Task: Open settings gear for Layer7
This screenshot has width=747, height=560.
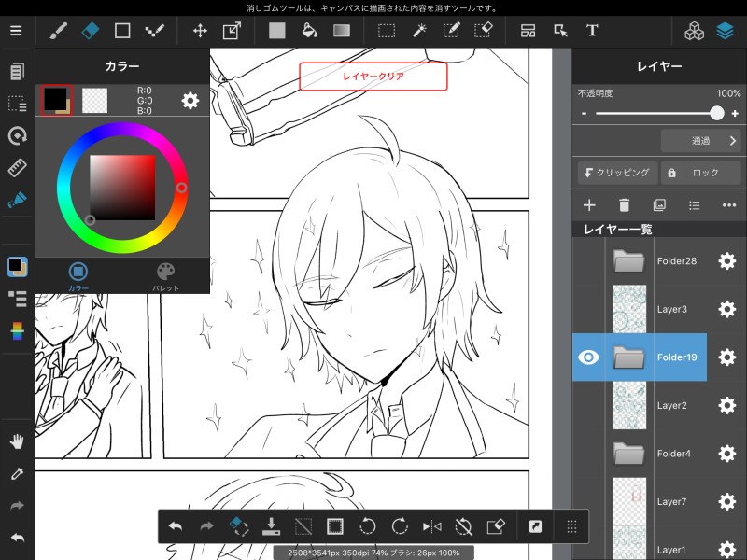Action: pos(727,501)
